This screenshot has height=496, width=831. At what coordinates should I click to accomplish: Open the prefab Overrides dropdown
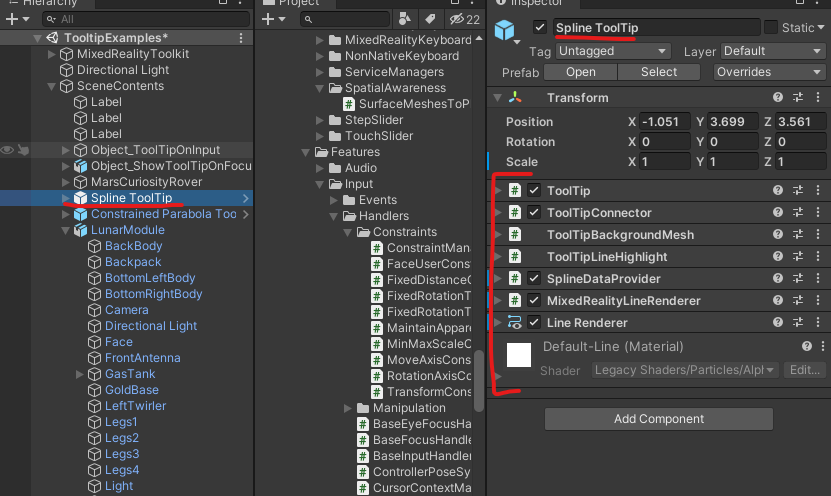pos(768,72)
